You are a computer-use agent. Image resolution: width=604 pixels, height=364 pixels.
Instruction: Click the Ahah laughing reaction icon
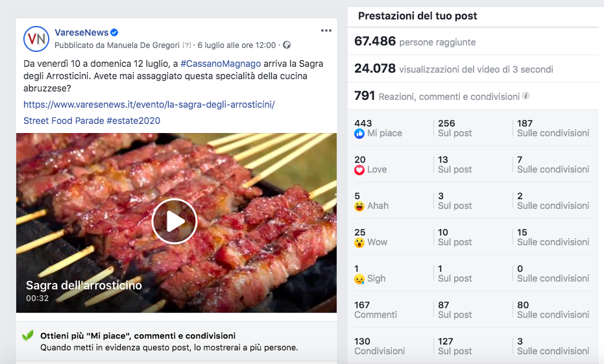pyautogui.click(x=359, y=206)
